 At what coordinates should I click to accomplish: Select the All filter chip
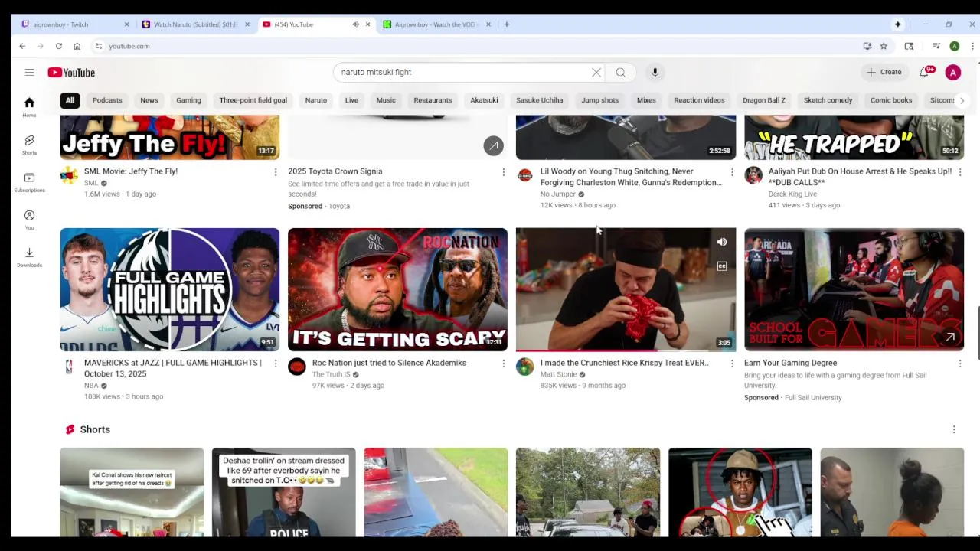point(70,100)
